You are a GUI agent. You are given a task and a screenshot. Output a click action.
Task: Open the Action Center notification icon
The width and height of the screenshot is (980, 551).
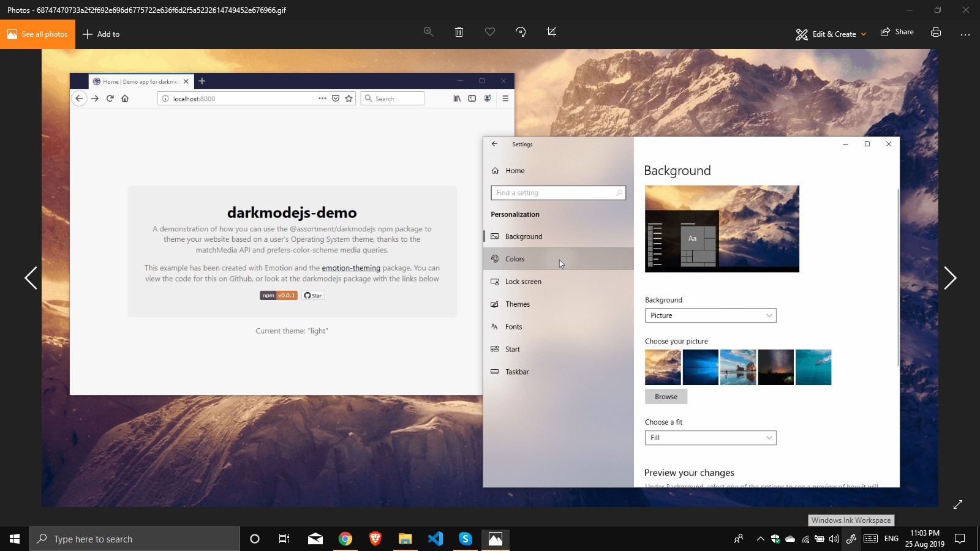pyautogui.click(x=960, y=539)
